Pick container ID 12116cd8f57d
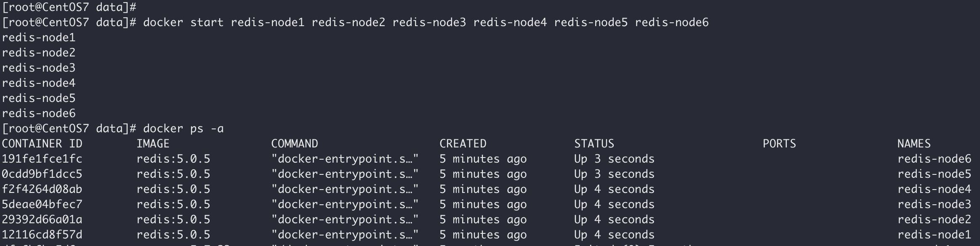The width and height of the screenshot is (980, 246). coord(42,235)
